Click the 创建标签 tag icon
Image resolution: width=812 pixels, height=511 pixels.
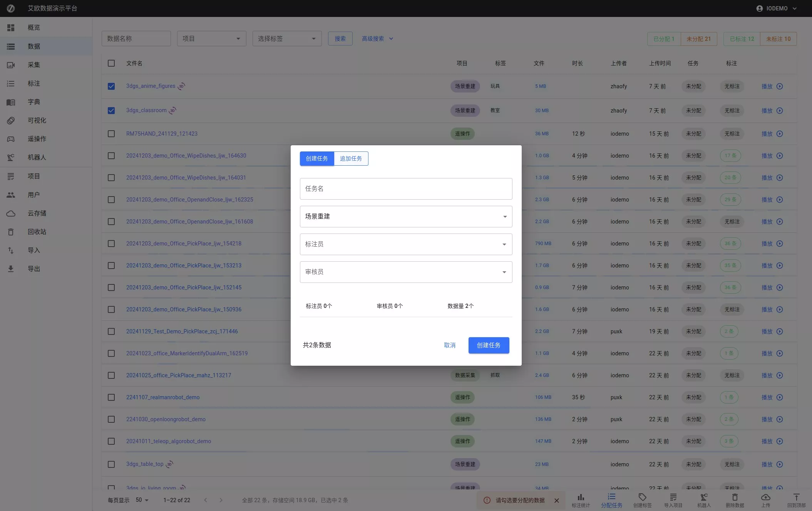click(x=642, y=497)
